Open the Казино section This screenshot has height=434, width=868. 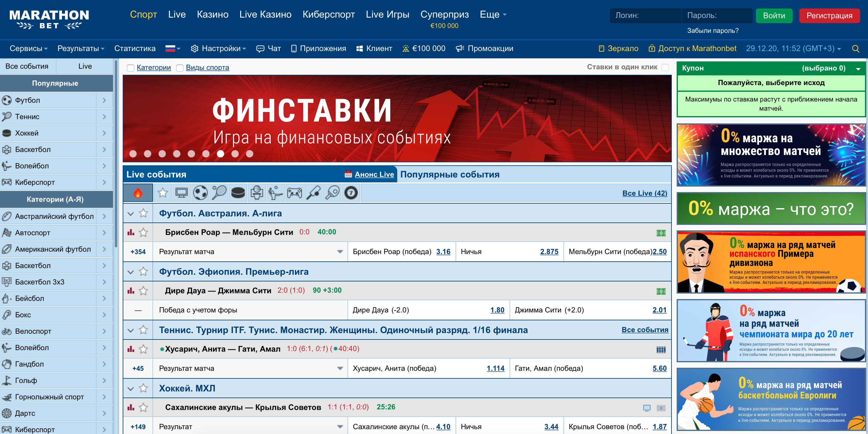[x=213, y=15]
